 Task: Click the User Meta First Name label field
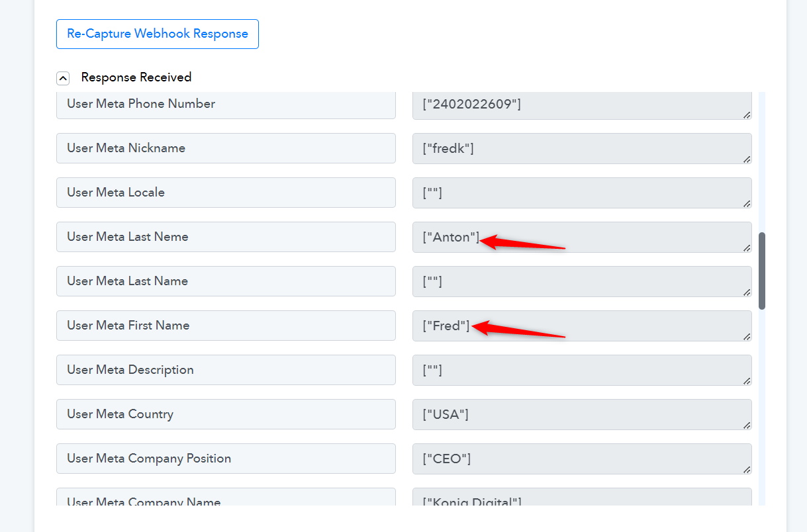226,326
